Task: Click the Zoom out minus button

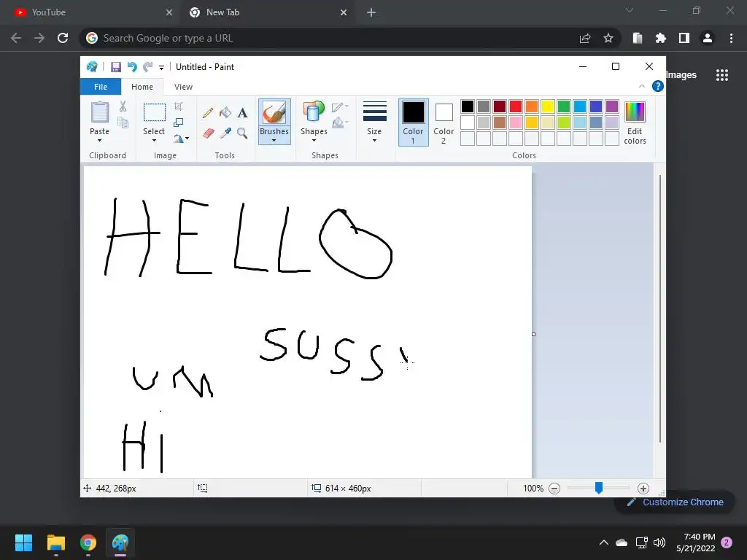Action: 554,489
